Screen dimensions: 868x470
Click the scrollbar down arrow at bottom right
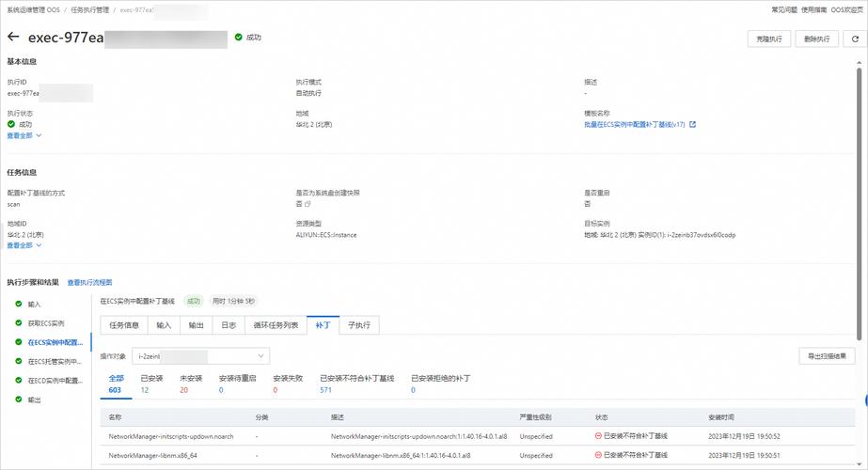pyautogui.click(x=859, y=464)
